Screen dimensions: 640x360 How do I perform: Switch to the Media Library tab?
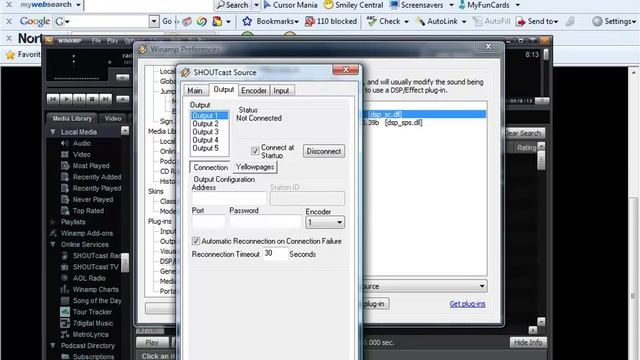pos(72,118)
